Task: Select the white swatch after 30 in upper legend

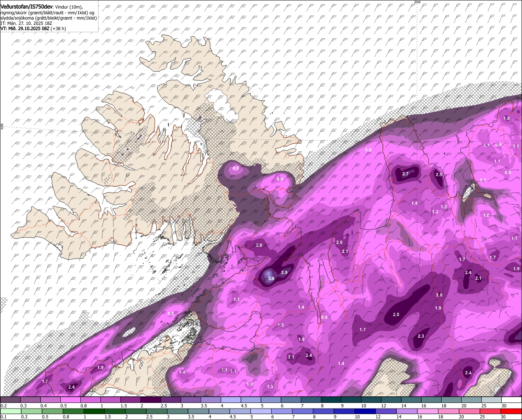Action: click(x=511, y=400)
